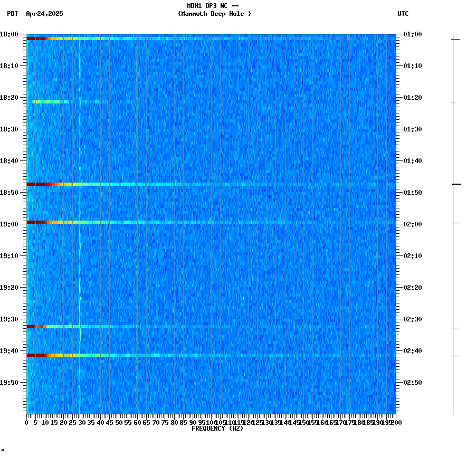Screen dimensions: 476x456
Task: Select the red earthquake event line near 18:47
Action: 106,185
